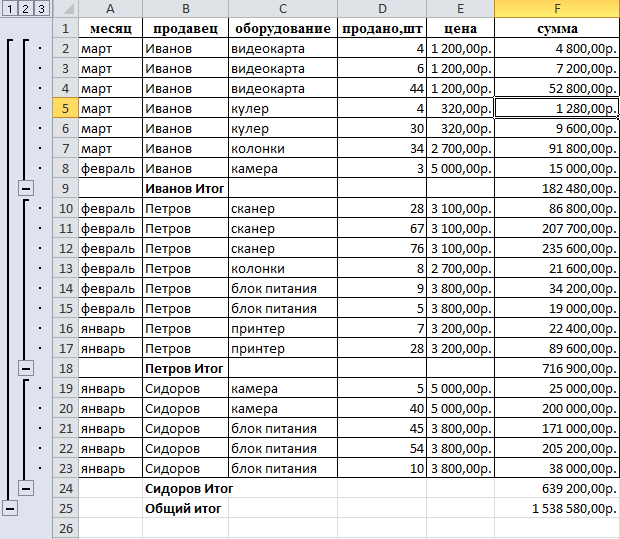This screenshot has height=539, width=620.
Task: Select column D header
Action: tap(382, 8)
